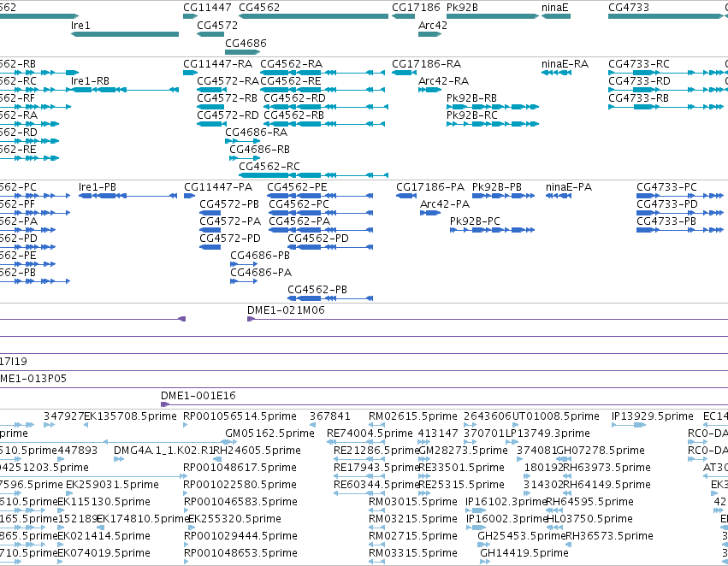Viewport: 728px width, 566px height.
Task: Open EST RP001048653.5prime label
Action: pos(240,553)
